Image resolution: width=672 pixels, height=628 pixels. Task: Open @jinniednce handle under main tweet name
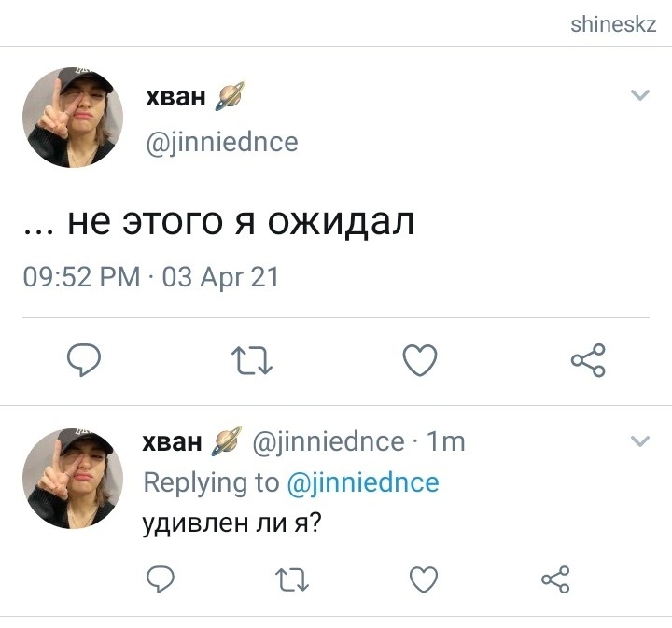(222, 142)
